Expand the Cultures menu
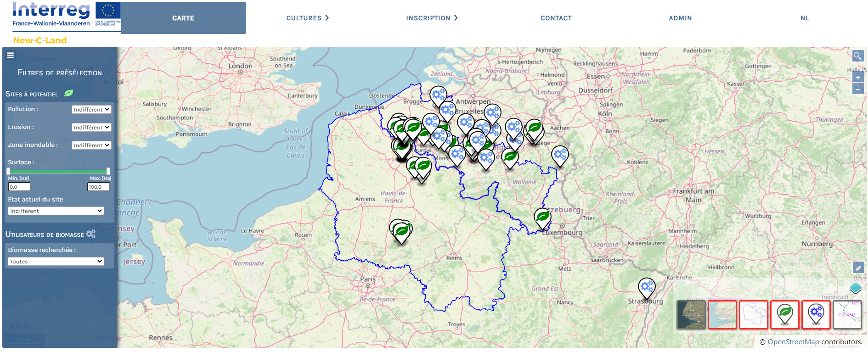Screen dimensions: 868x352 308,18
